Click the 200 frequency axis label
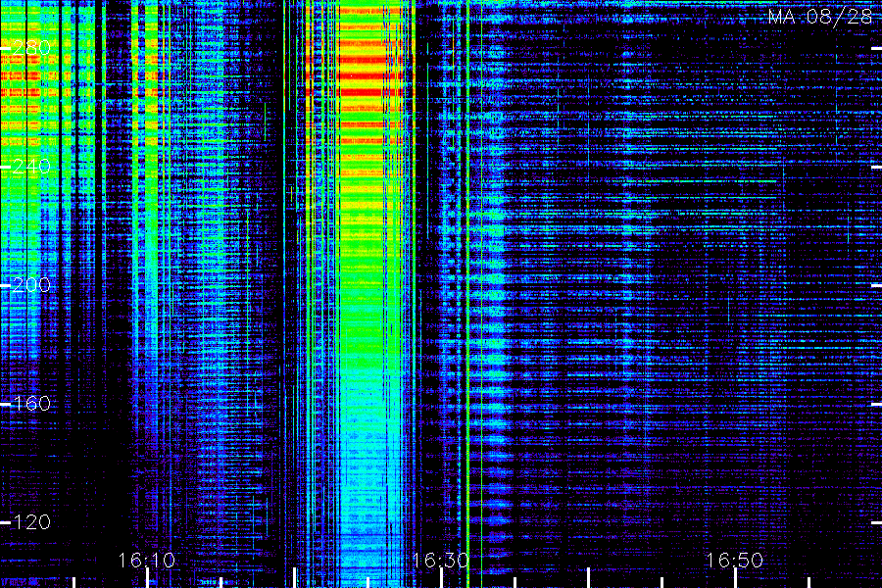882x588 pixels. coord(31,285)
